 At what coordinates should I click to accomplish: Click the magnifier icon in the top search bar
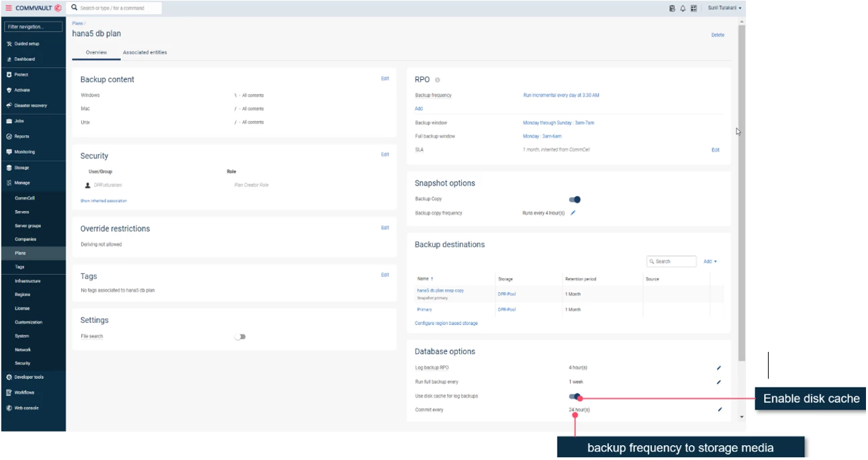point(75,8)
